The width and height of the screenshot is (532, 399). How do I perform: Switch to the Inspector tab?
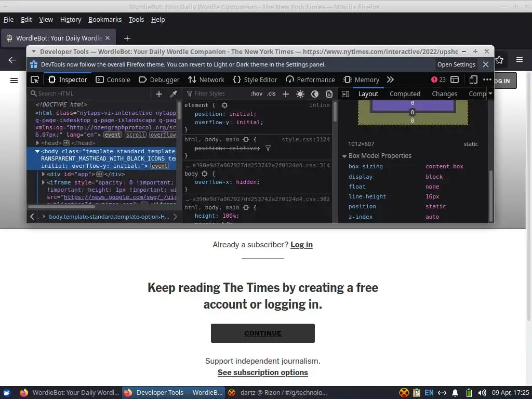68,79
